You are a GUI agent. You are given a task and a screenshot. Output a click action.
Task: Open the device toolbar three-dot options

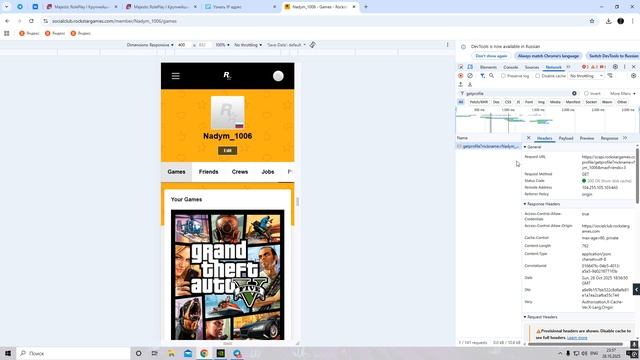tap(447, 45)
